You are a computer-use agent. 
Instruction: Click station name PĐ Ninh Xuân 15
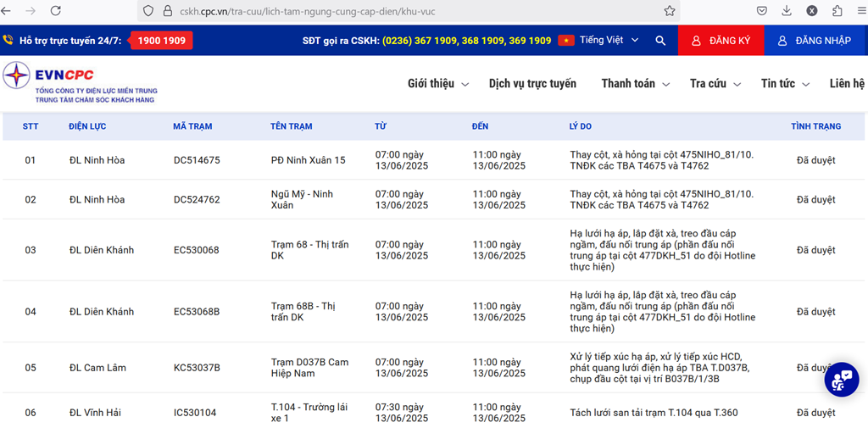pyautogui.click(x=309, y=160)
